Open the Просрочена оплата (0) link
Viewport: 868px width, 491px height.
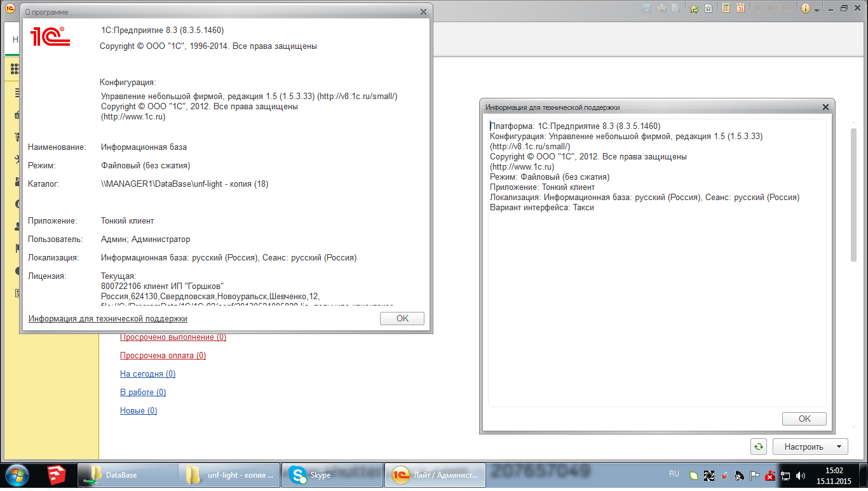tap(163, 356)
